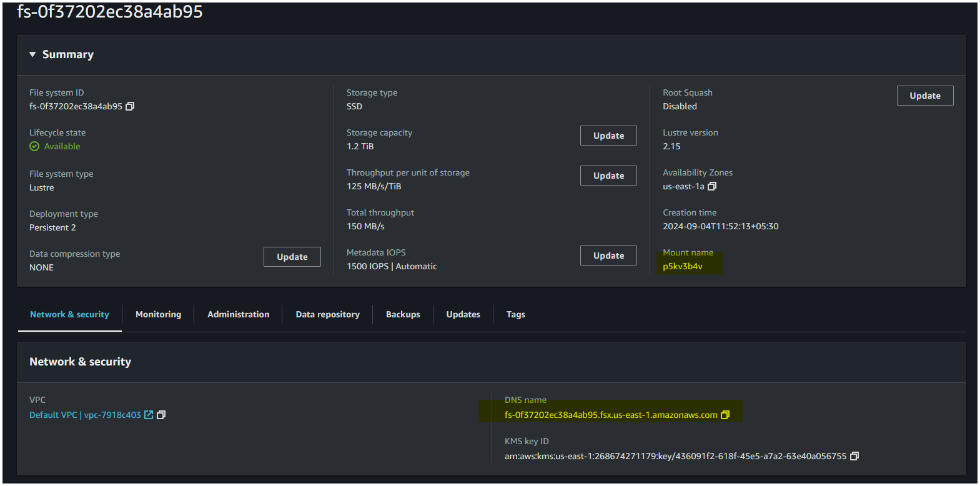Viewport: 980px width, 486px height.
Task: Update Throughput per unit of storage
Action: tap(608, 176)
